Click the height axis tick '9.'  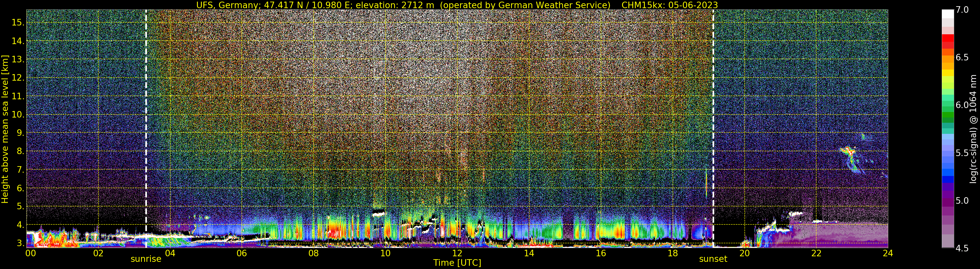click(20, 133)
